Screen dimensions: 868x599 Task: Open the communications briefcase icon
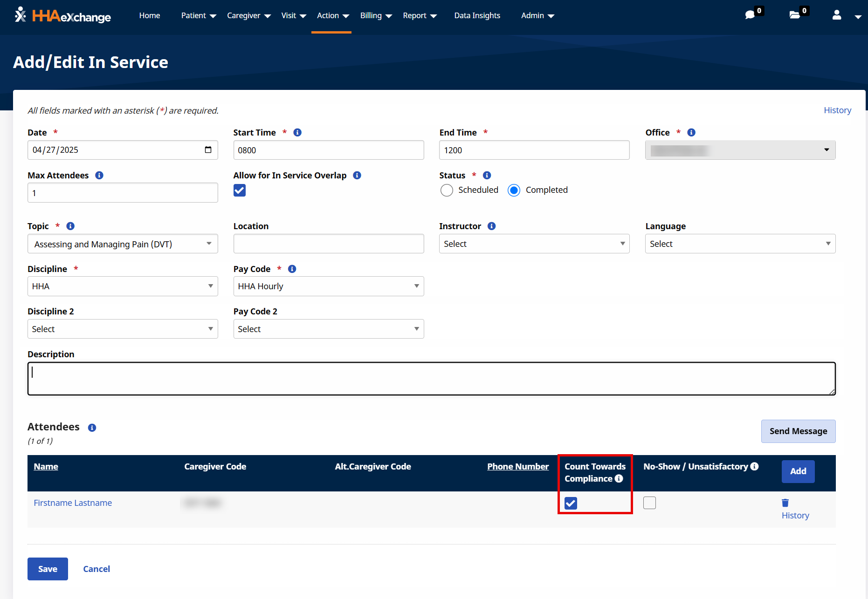coord(795,14)
